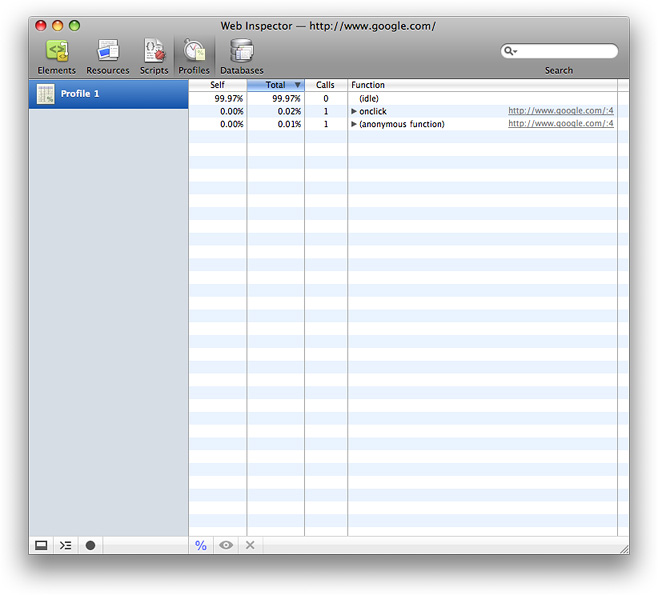Open the Resources panel
The image size is (658, 595).
[108, 56]
